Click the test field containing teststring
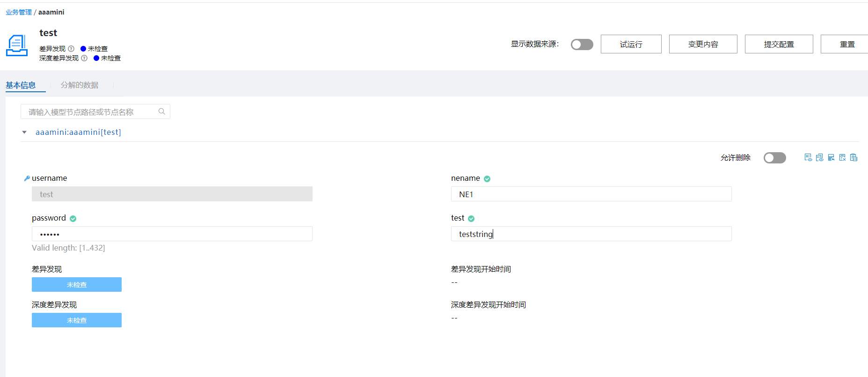Screen dimensions: 868x377 591,234
